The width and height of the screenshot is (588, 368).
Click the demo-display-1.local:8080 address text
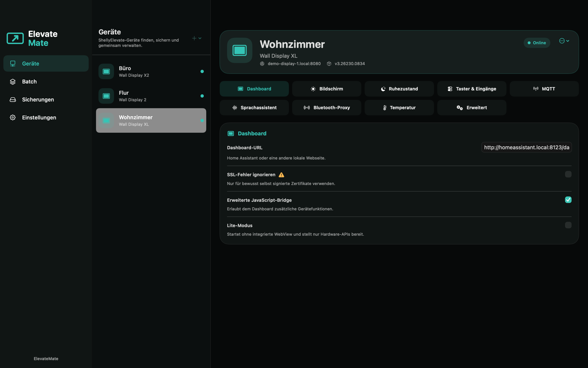[x=294, y=64]
